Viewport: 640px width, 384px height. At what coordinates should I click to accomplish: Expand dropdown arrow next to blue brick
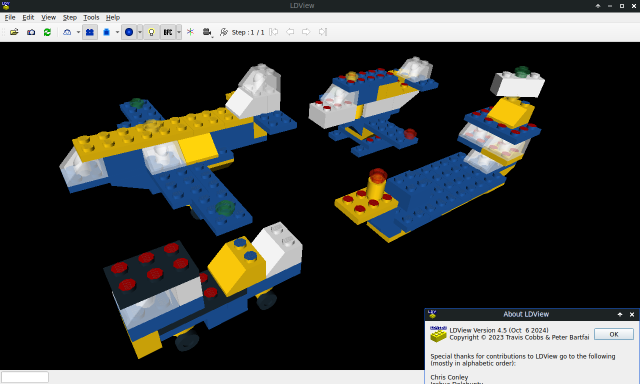117,32
